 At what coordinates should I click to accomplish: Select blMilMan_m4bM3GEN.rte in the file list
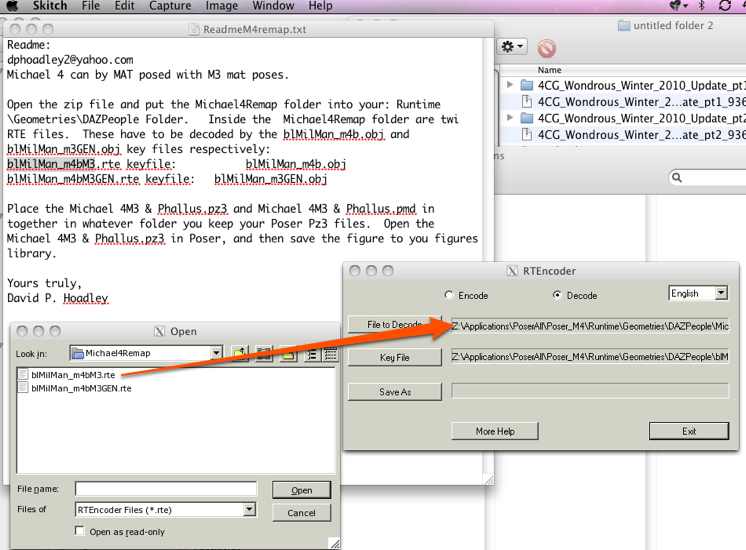[x=81, y=388]
